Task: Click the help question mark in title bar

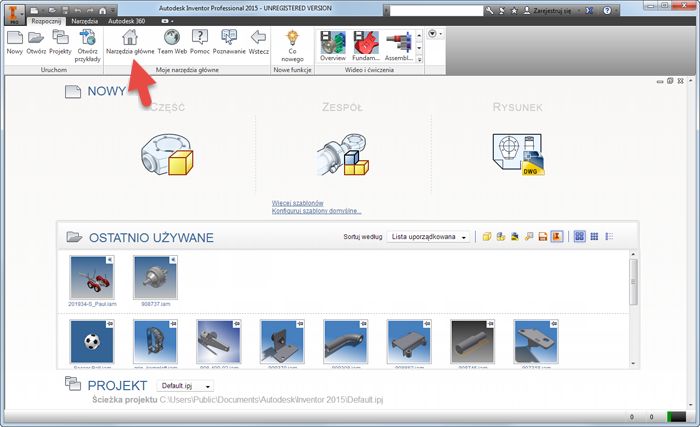Action: point(607,11)
